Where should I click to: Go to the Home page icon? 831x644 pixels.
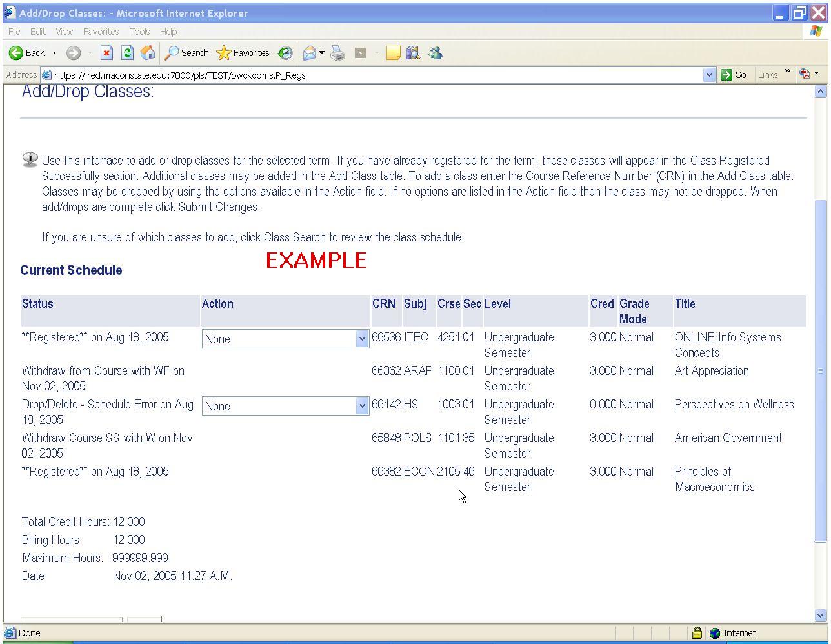pyautogui.click(x=148, y=53)
